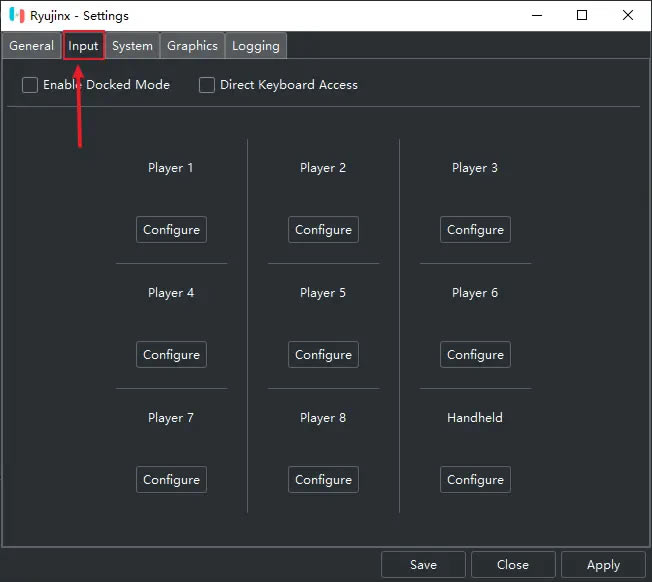This screenshot has height=582, width=652.
Task: Configure Player 1 controller
Action: [x=171, y=229]
